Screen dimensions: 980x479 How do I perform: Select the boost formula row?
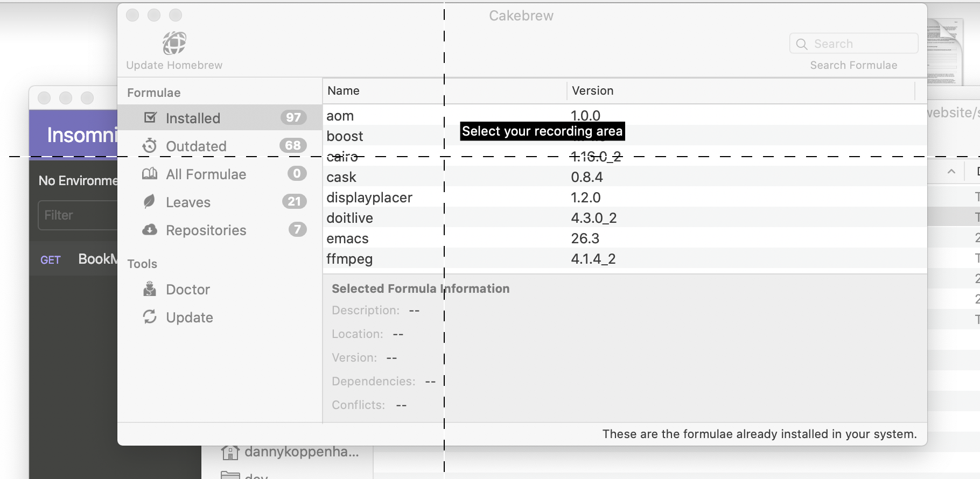[x=625, y=136]
